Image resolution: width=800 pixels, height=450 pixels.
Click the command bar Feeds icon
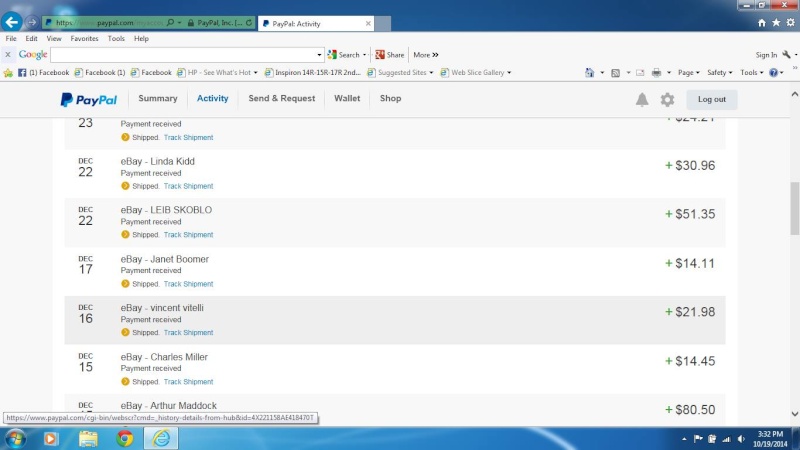click(x=615, y=72)
